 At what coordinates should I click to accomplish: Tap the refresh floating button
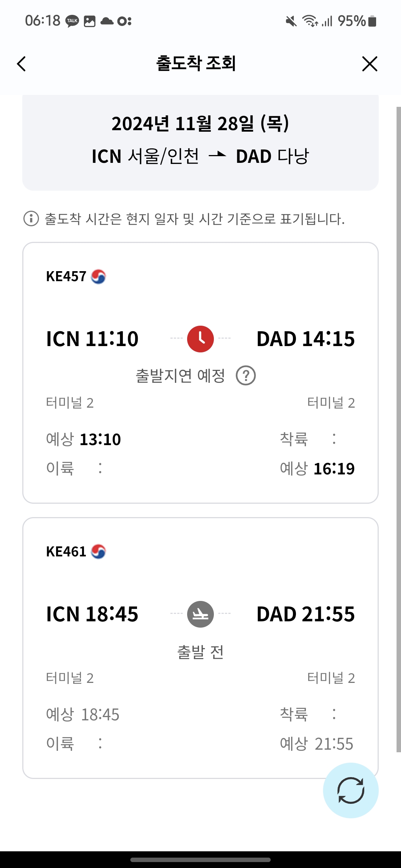[x=351, y=790]
